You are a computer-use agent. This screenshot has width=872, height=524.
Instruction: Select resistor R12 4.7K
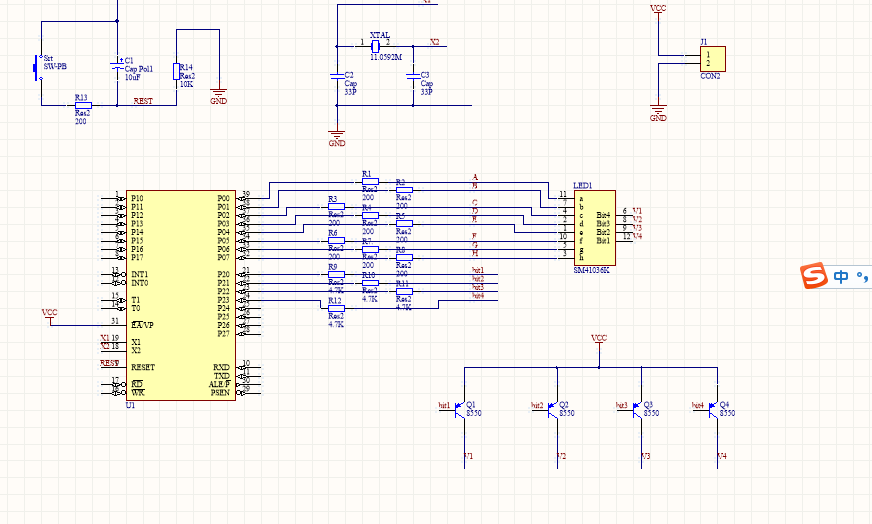pyautogui.click(x=336, y=309)
